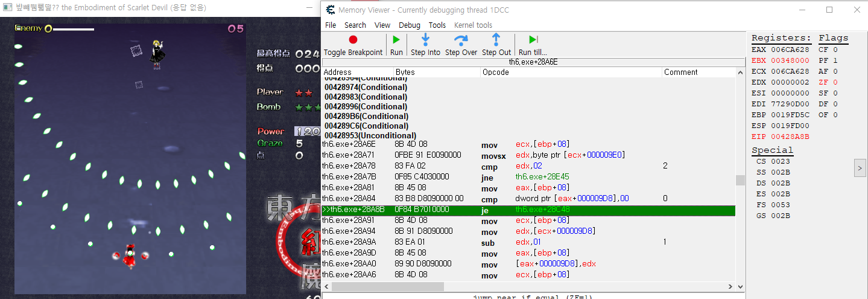Click the EDX register value 00000002
This screenshot has height=299, width=868.
(790, 82)
